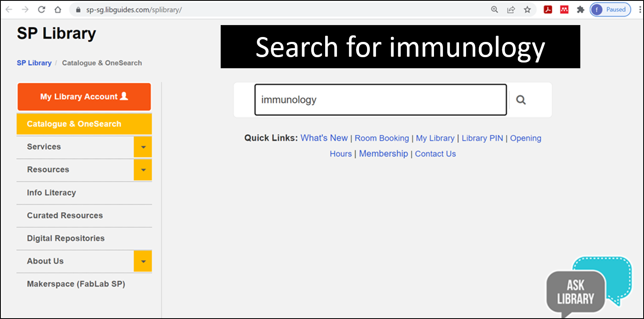Reload the page with the refresh icon
The height and width of the screenshot is (319, 644).
(x=41, y=9)
